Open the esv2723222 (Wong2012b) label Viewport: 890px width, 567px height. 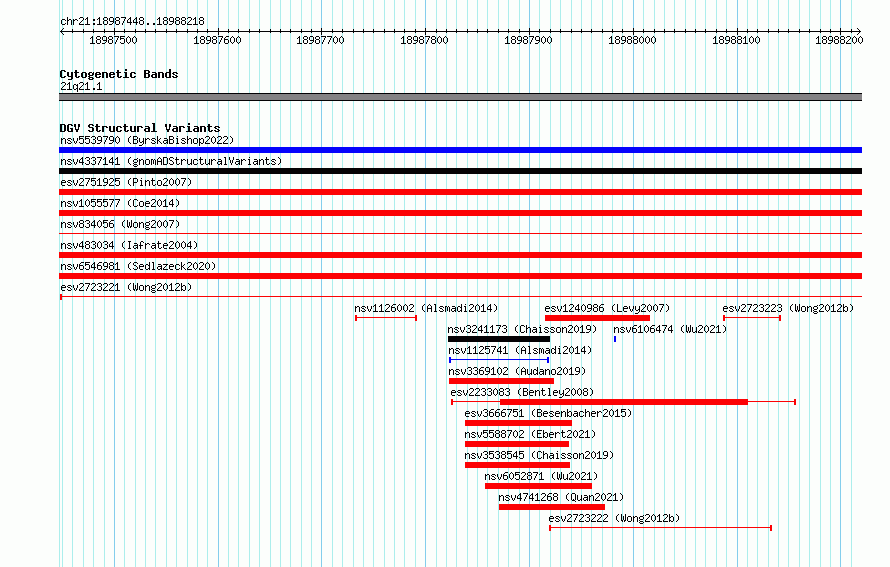614,518
